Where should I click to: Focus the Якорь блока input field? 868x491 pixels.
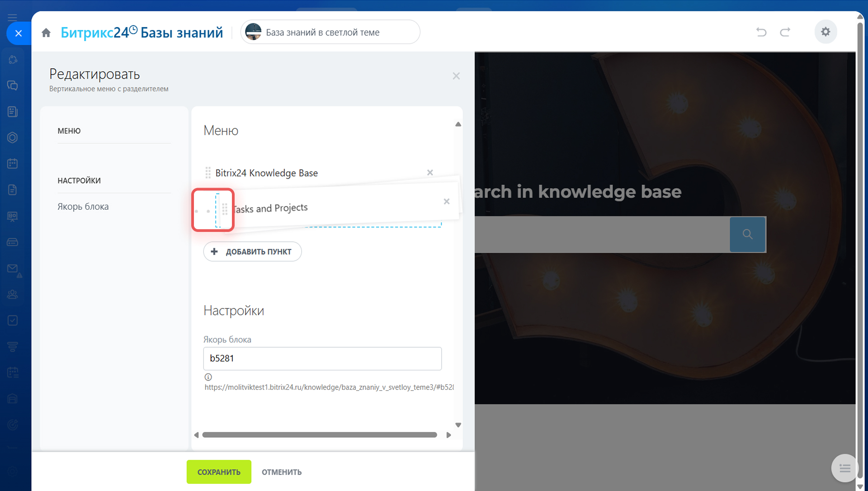tap(322, 359)
